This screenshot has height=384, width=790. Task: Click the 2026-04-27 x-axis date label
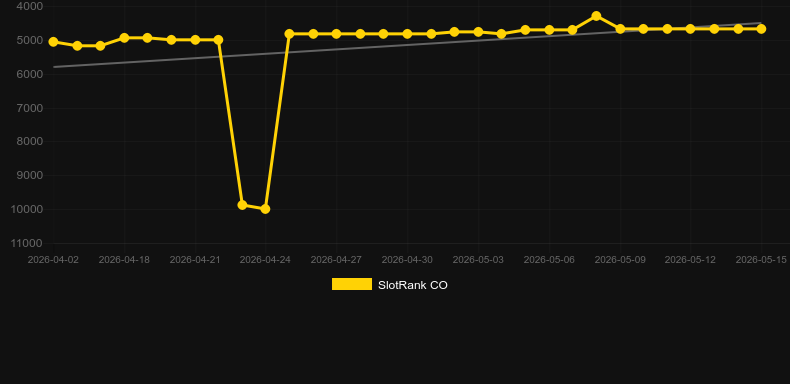click(336, 260)
